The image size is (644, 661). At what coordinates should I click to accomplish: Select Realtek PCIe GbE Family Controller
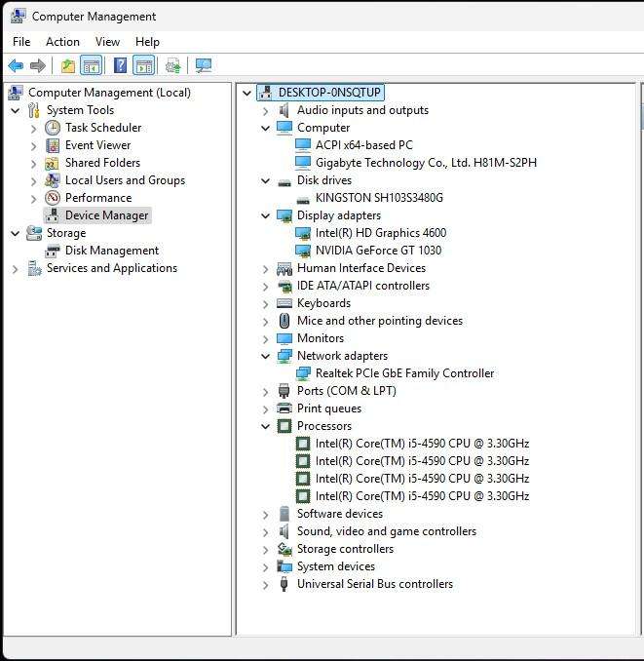click(404, 373)
